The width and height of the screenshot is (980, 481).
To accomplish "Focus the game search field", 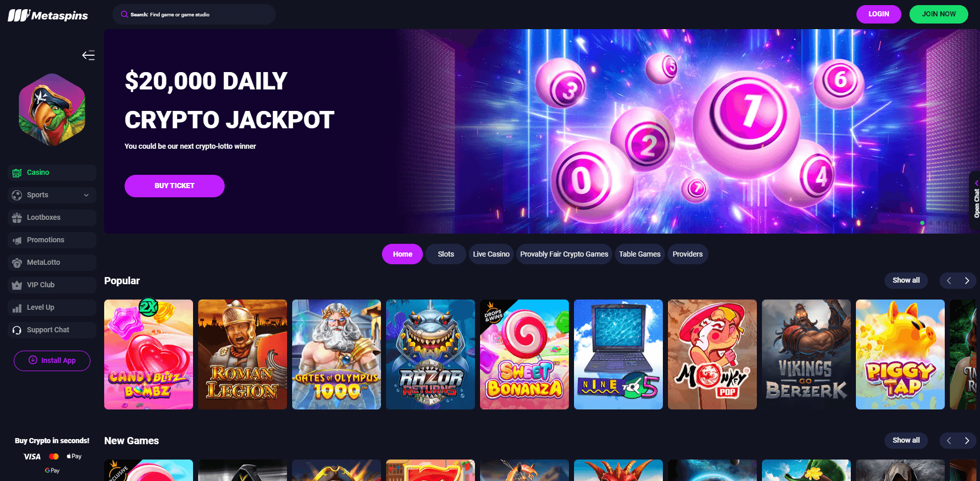I will (x=194, y=14).
